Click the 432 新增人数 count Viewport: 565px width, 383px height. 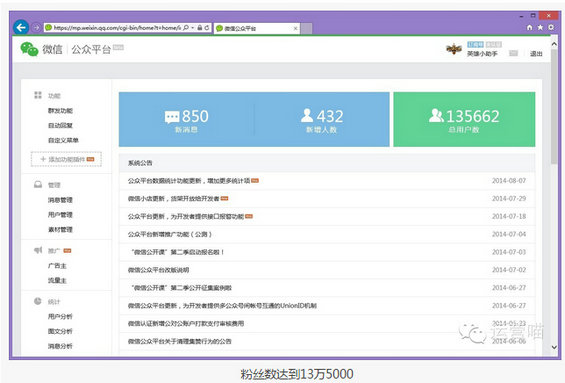coord(330,116)
